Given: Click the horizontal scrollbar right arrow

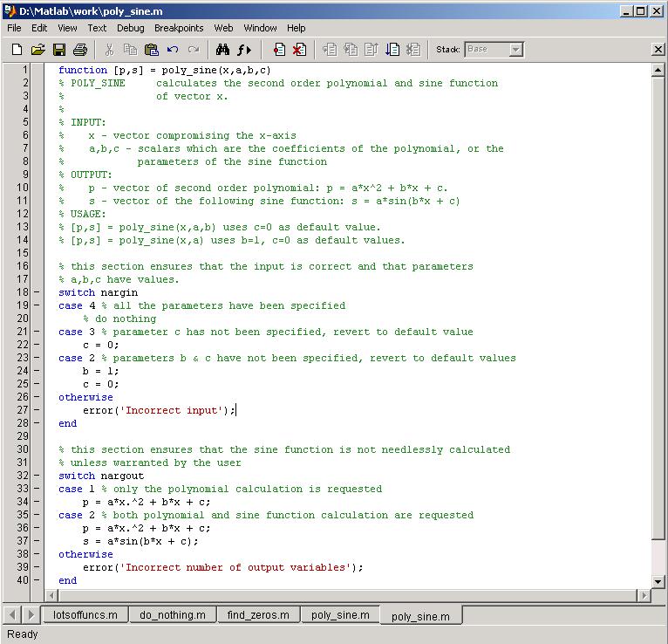Looking at the screenshot, I should click(x=644, y=595).
